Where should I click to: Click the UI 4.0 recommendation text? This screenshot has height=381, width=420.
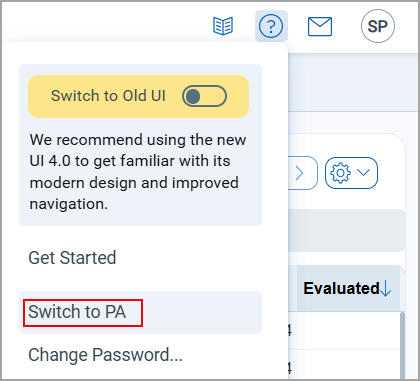point(138,172)
